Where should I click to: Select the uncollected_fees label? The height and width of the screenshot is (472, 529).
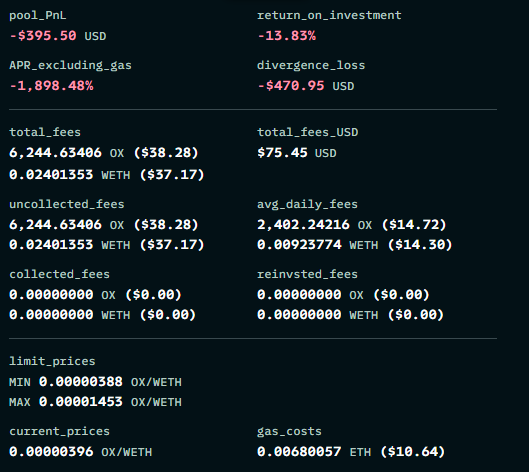67,204
